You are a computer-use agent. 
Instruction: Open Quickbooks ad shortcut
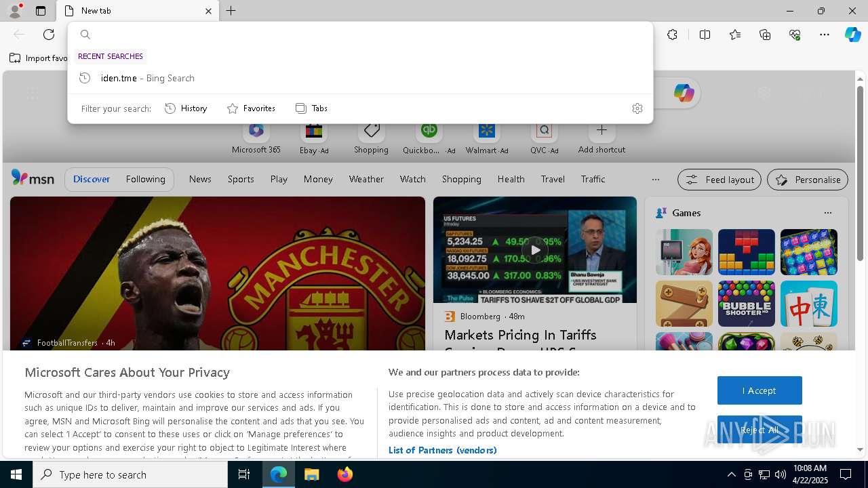click(429, 138)
